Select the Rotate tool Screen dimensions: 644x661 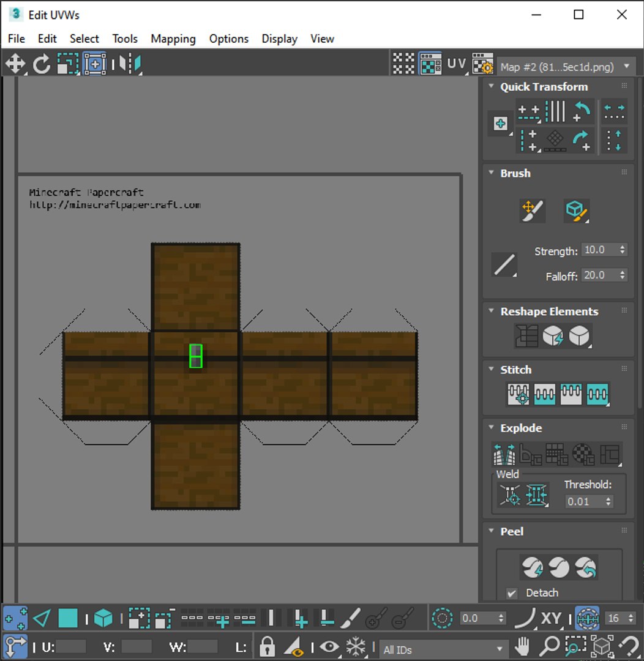coord(42,64)
